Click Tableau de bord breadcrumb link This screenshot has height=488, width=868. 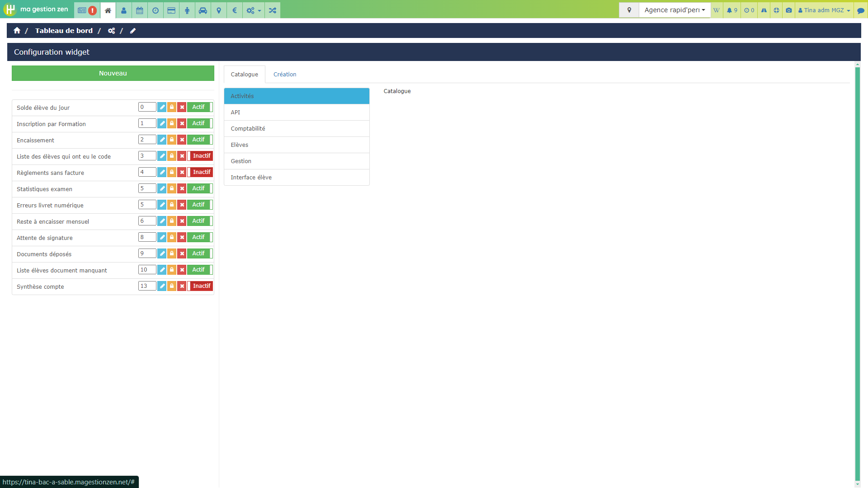[x=64, y=31]
